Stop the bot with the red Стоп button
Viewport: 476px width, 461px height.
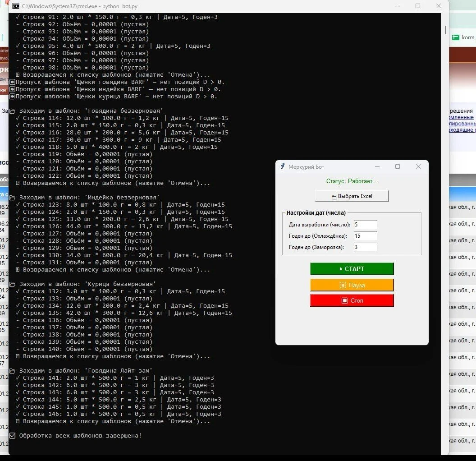click(352, 300)
